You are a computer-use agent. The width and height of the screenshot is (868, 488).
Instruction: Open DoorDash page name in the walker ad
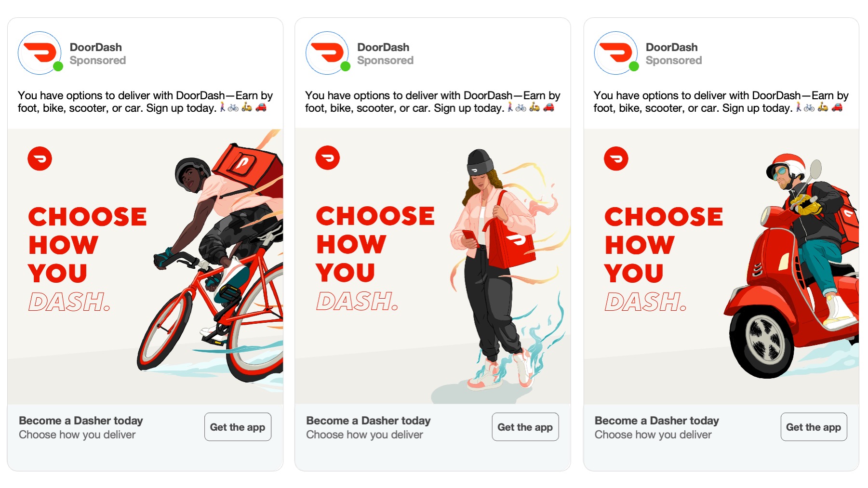coord(383,47)
